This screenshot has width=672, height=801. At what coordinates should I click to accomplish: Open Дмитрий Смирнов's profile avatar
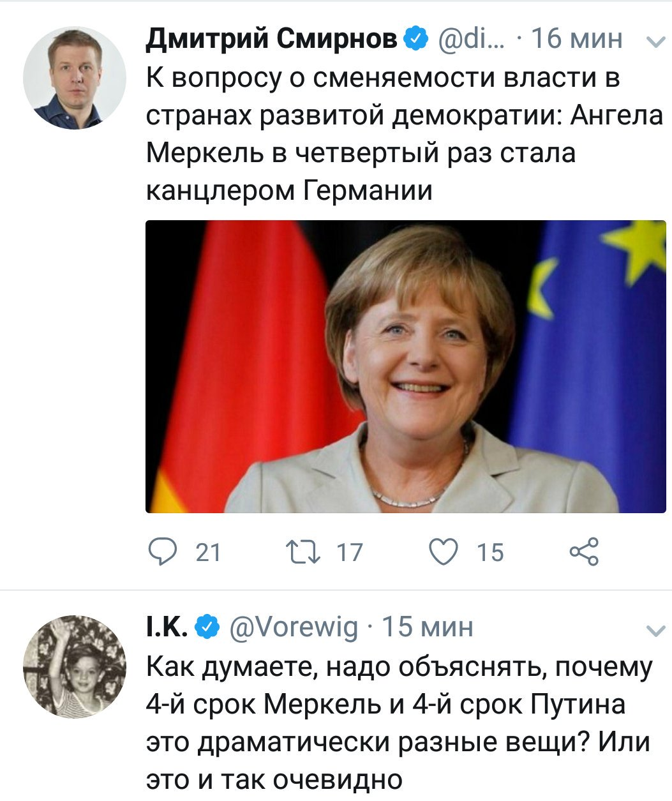tap(74, 78)
